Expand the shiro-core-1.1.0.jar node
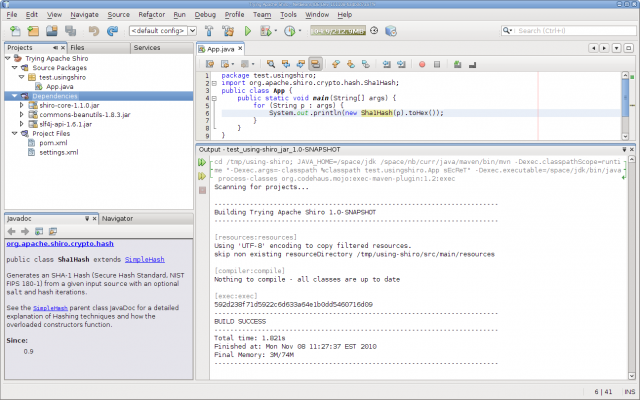 21,106
